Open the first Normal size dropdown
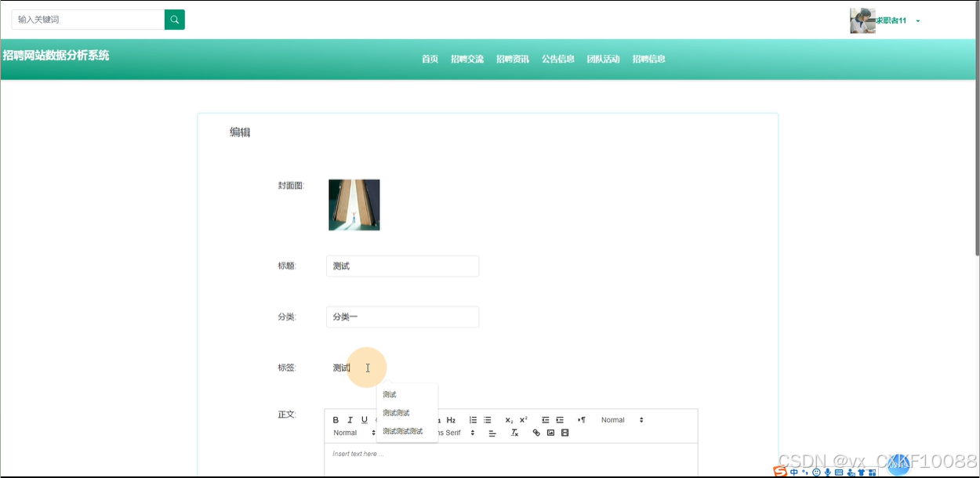The width and height of the screenshot is (980, 478). (622, 420)
